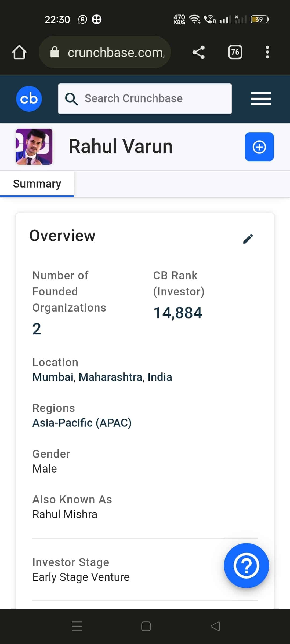The height and width of the screenshot is (644, 290).
Task: Tap the share icon in browser toolbar
Action: 199,52
